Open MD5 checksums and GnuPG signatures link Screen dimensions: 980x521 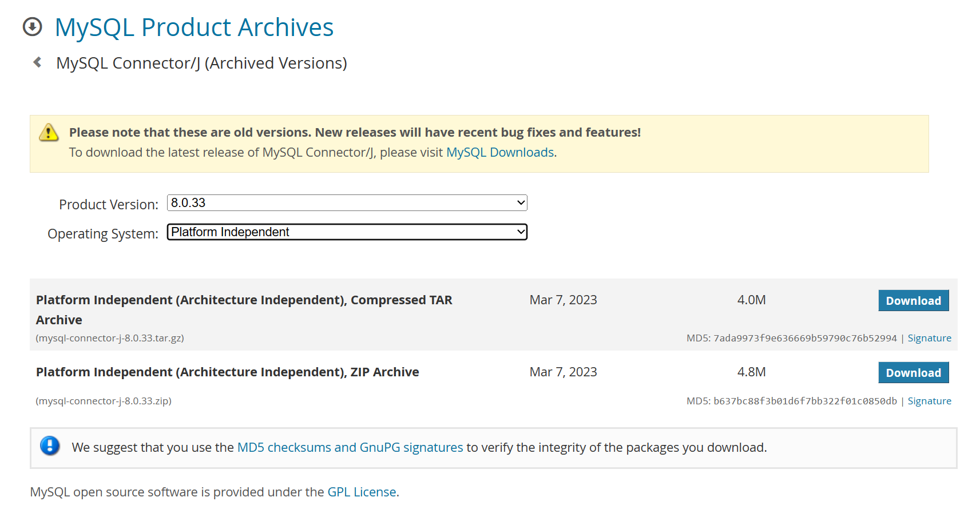click(350, 447)
